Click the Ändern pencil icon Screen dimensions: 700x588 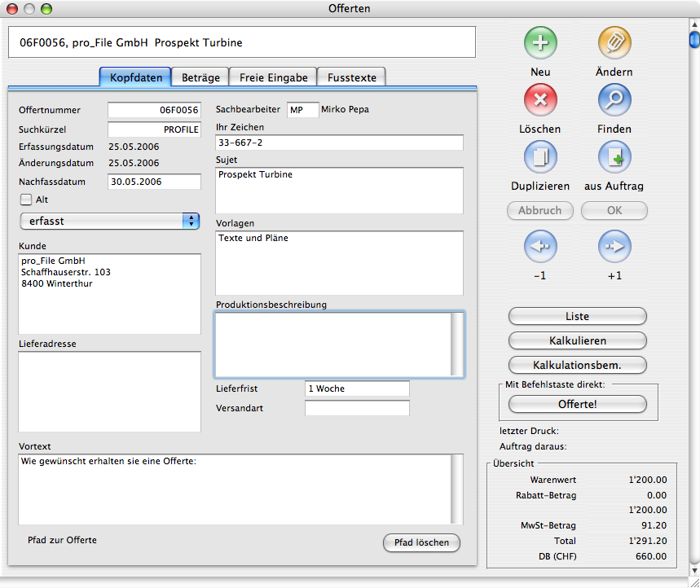click(614, 43)
